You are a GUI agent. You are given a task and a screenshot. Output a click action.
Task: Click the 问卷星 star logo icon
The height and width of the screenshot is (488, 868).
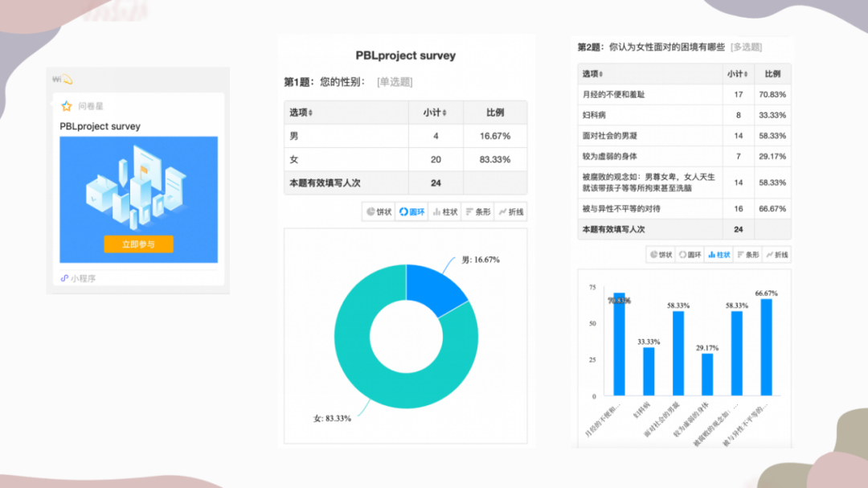(x=67, y=106)
